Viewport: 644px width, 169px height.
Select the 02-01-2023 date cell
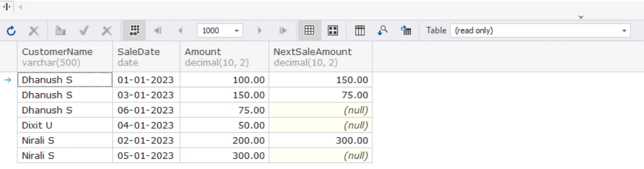pyautogui.click(x=146, y=141)
